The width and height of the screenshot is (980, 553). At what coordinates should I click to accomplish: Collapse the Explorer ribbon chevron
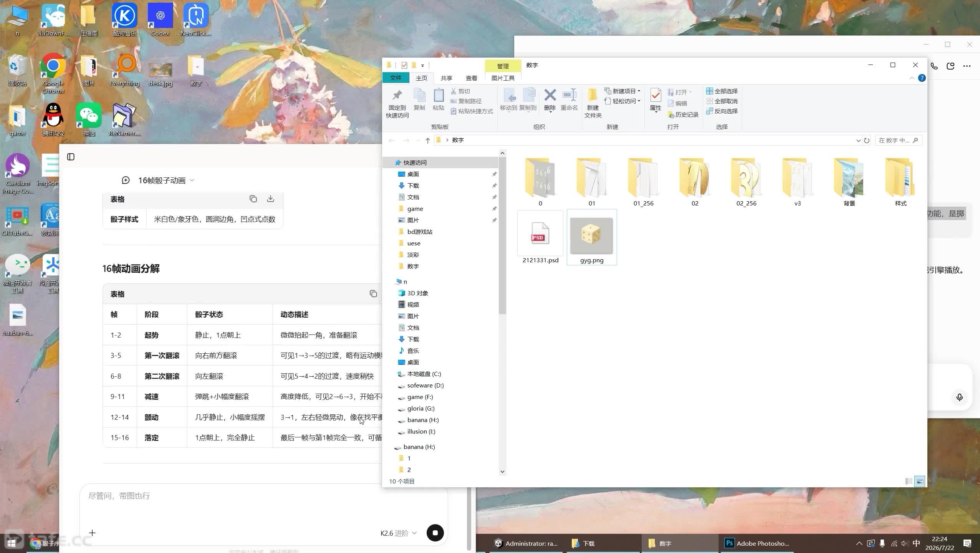pos(912,78)
